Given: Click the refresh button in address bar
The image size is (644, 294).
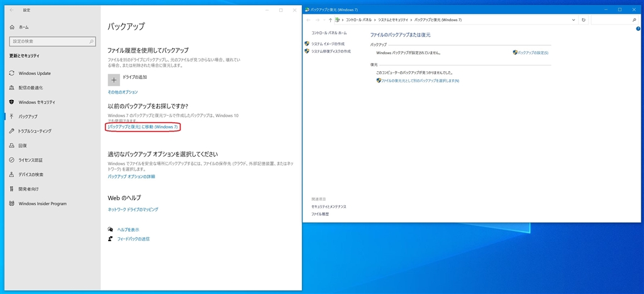Looking at the screenshot, I should point(583,20).
